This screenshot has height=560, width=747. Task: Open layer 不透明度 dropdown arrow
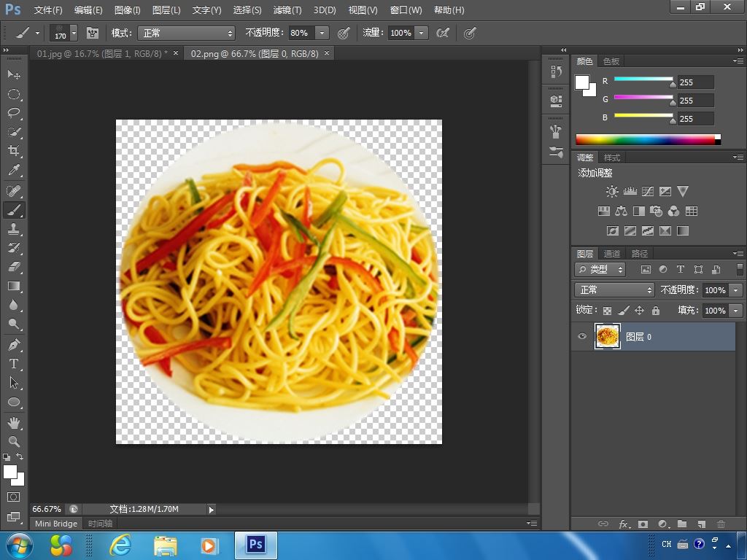point(736,290)
